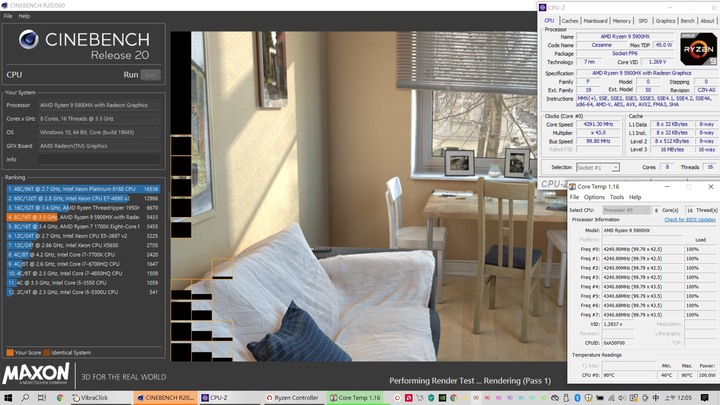Open Core Temp Select CPU dropdown

pyautogui.click(x=626, y=210)
